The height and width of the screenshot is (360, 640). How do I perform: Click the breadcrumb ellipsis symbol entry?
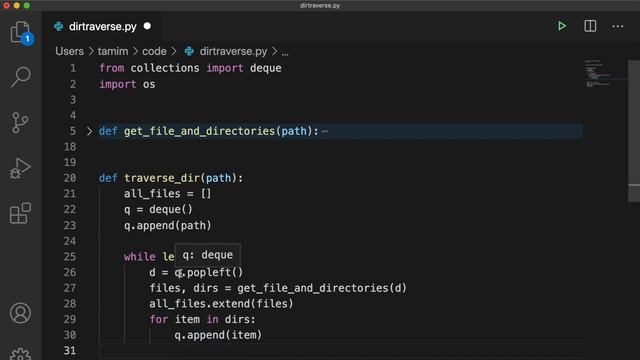(285, 52)
